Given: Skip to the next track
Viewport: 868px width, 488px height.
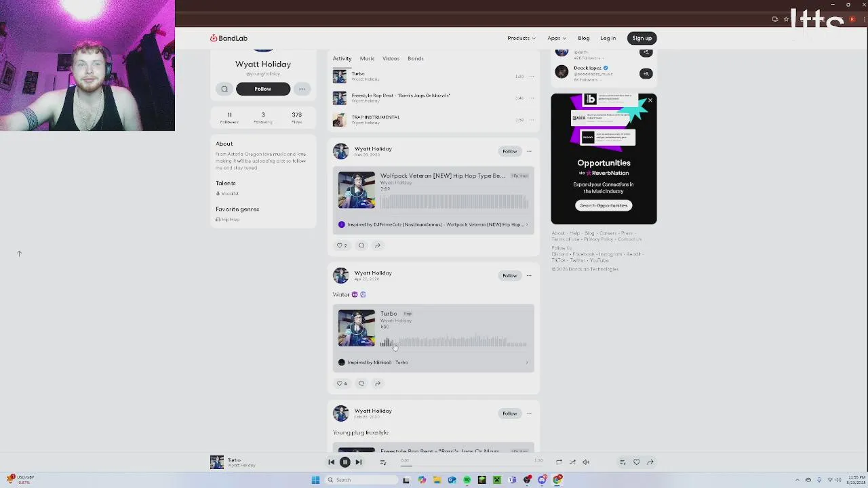Looking at the screenshot, I should [x=359, y=462].
